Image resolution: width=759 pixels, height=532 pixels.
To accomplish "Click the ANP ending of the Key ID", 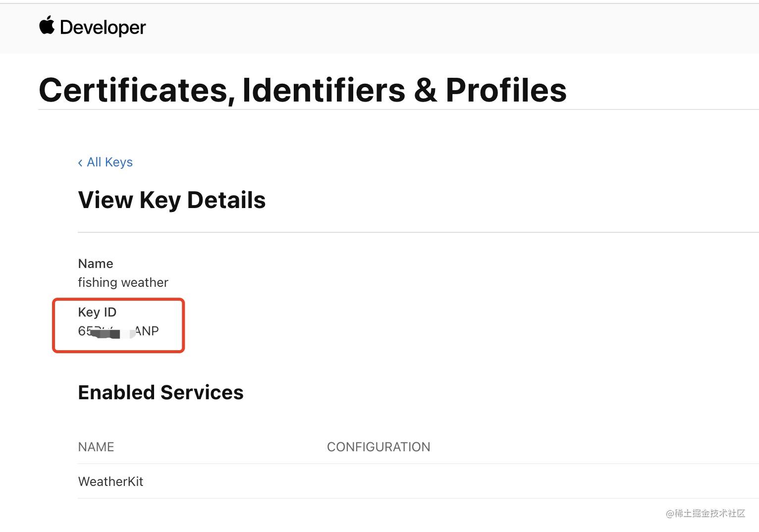I will 147,331.
